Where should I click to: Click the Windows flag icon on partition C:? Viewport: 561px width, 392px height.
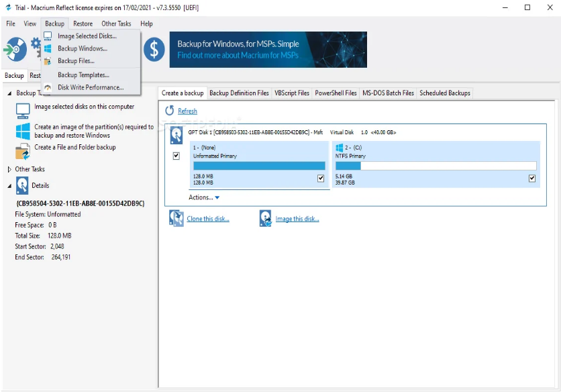tap(339, 147)
